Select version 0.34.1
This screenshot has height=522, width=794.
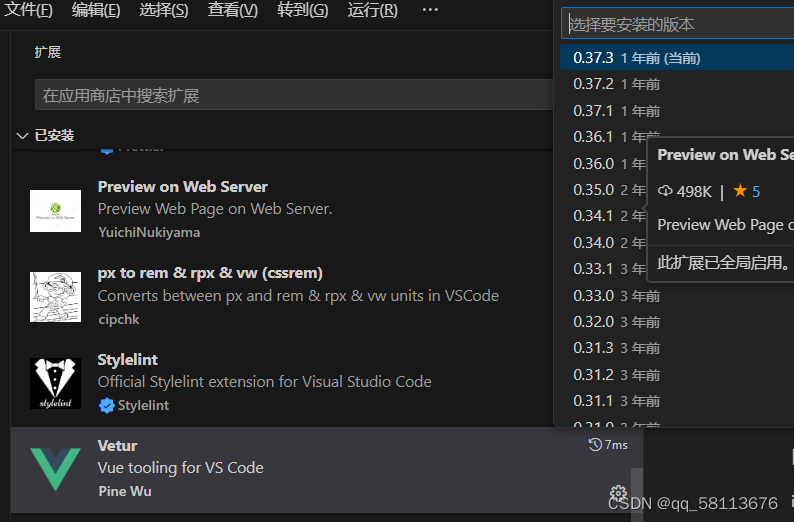tap(604, 216)
